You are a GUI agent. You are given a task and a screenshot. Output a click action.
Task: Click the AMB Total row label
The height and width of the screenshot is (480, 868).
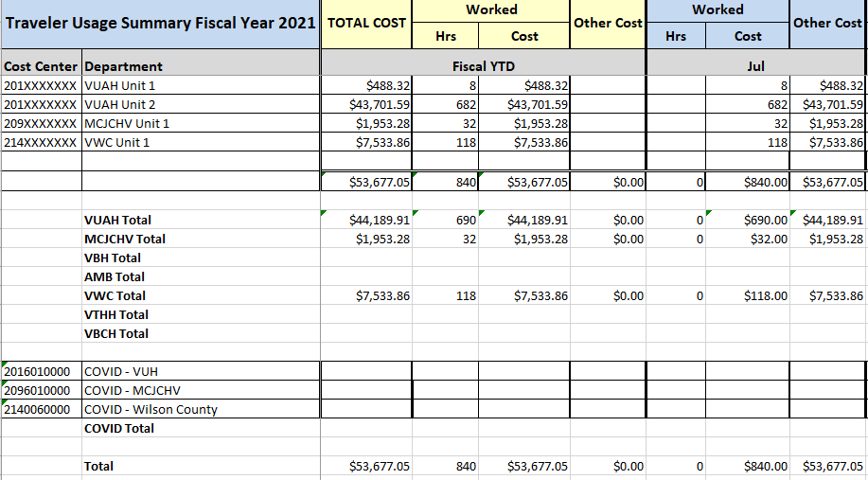114,277
